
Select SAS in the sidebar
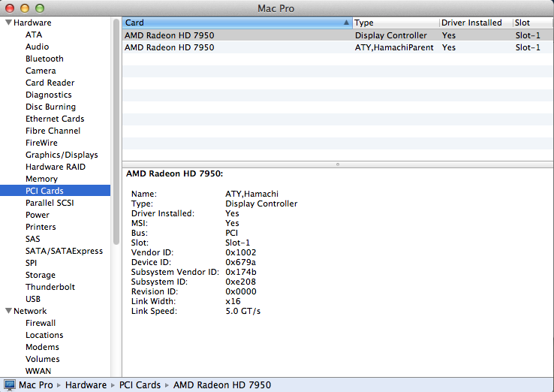(32, 239)
